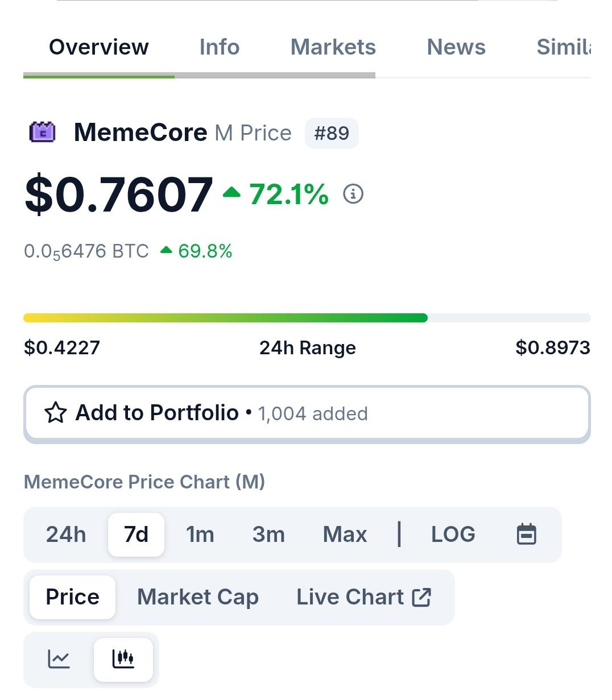612x700 pixels.
Task: Click the MemeCore coin logo icon
Action: [42, 132]
